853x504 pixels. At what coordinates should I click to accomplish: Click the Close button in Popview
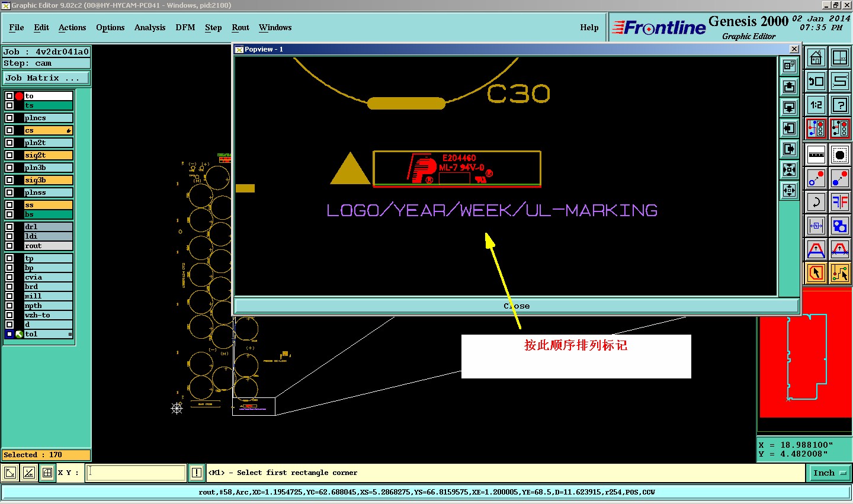517,306
